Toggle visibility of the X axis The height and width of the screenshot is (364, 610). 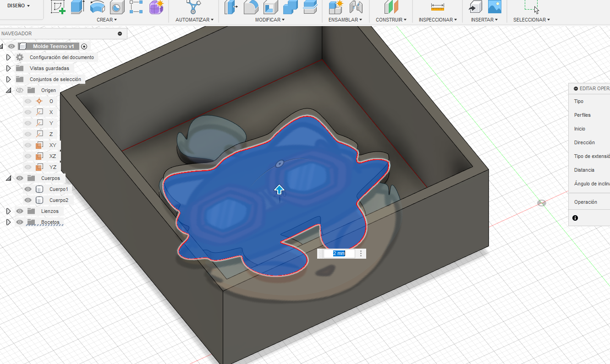click(x=28, y=112)
